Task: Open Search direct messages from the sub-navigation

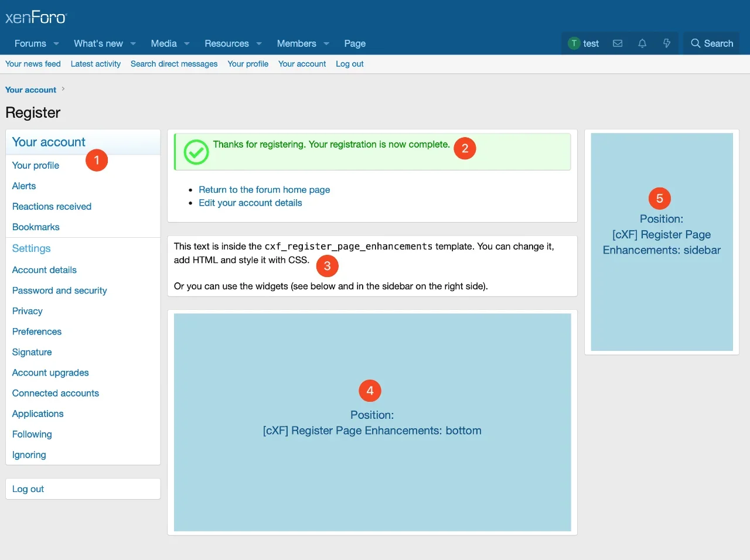Action: pos(174,64)
